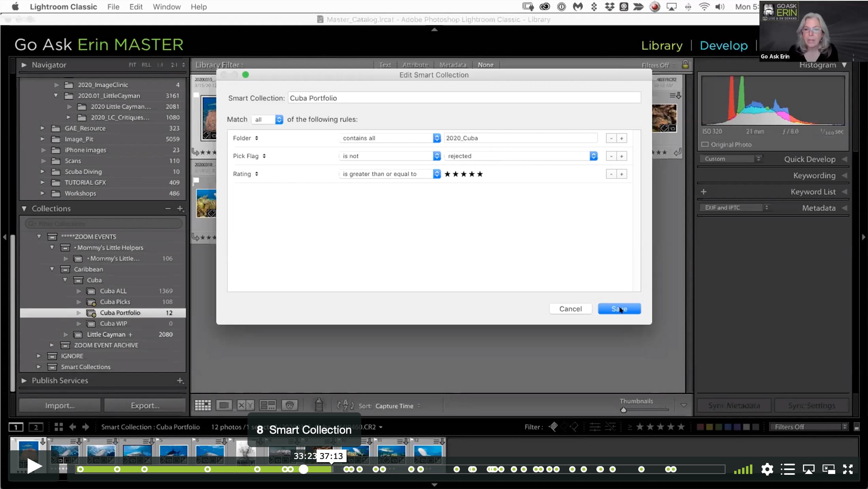
Task: Switch to the Develop module
Action: (x=724, y=45)
